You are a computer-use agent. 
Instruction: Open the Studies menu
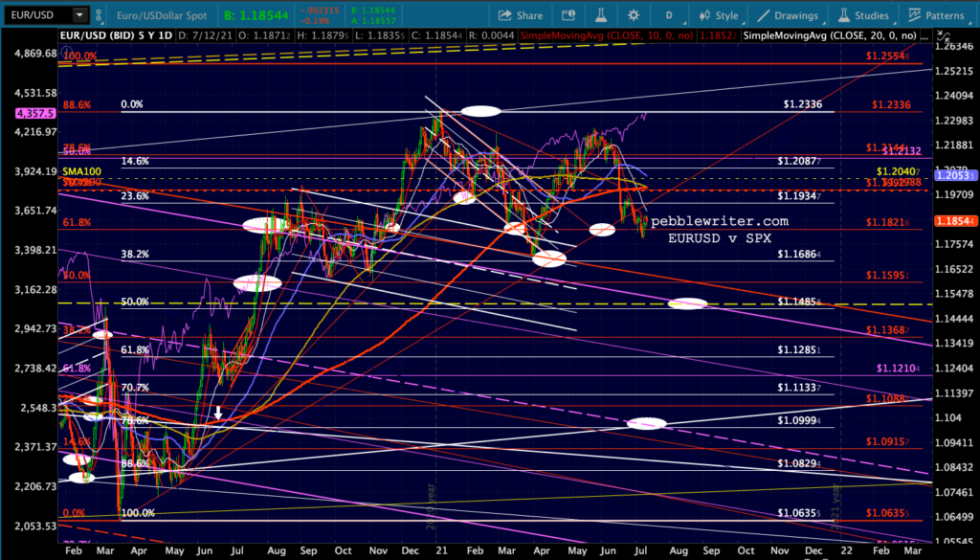pyautogui.click(x=863, y=15)
